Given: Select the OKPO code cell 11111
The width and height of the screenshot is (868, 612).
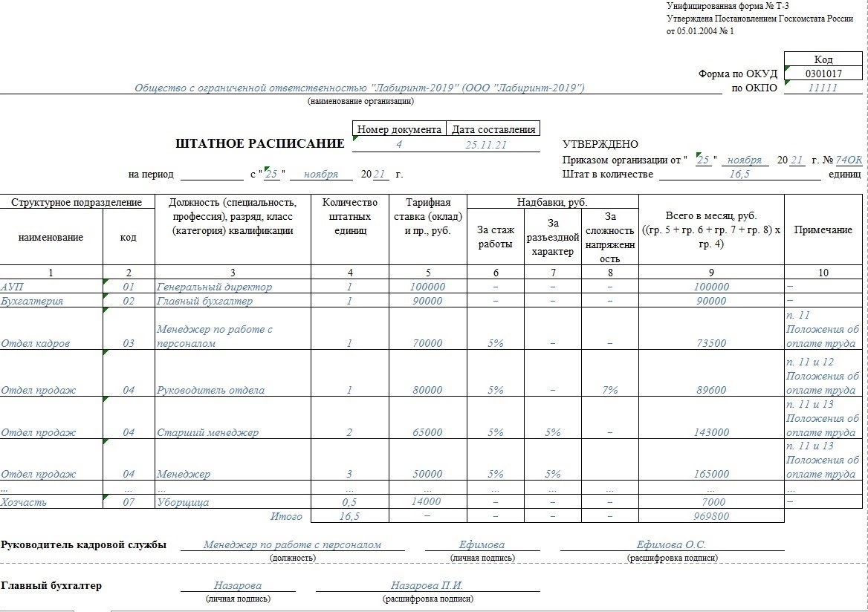Looking at the screenshot, I should coord(823,88).
